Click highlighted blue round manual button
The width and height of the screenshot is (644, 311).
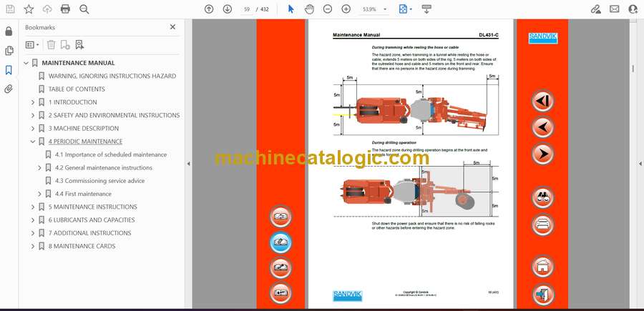pos(281,242)
